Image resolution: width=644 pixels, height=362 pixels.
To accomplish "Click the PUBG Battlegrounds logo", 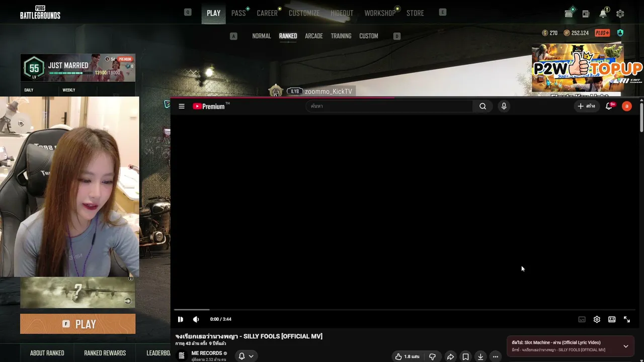I will tap(40, 13).
